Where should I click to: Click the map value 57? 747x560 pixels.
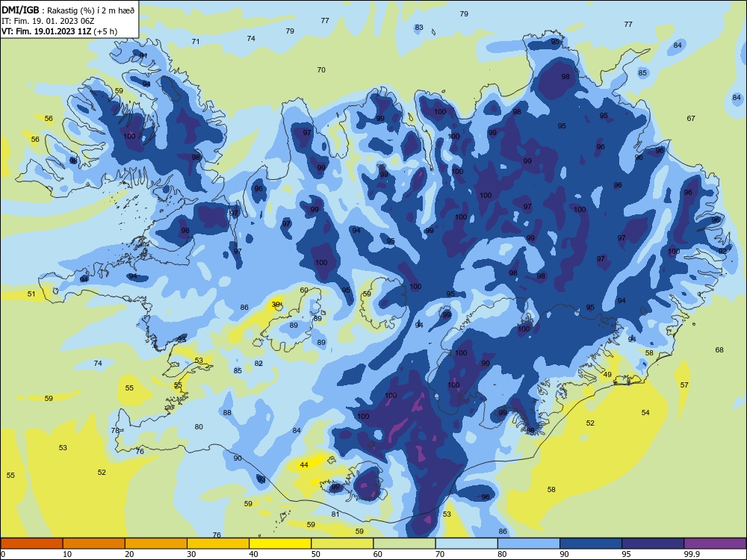(x=684, y=385)
